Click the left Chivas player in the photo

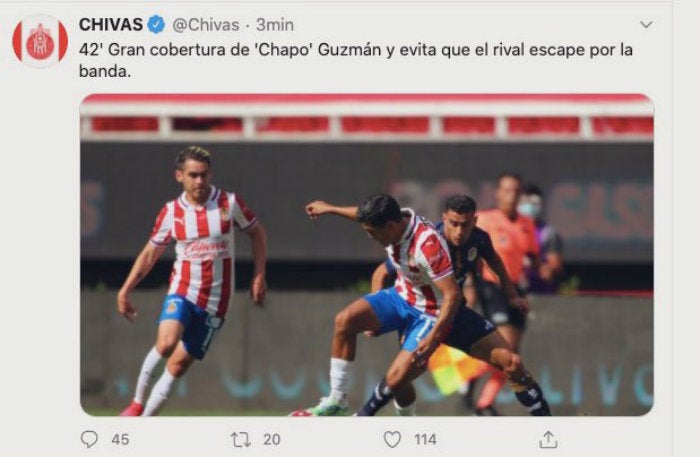(x=192, y=281)
